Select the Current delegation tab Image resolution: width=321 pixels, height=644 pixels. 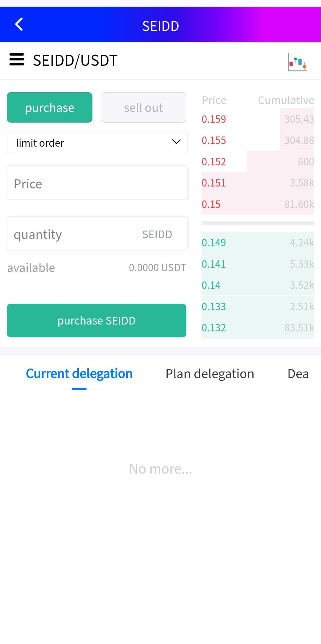[x=79, y=374]
